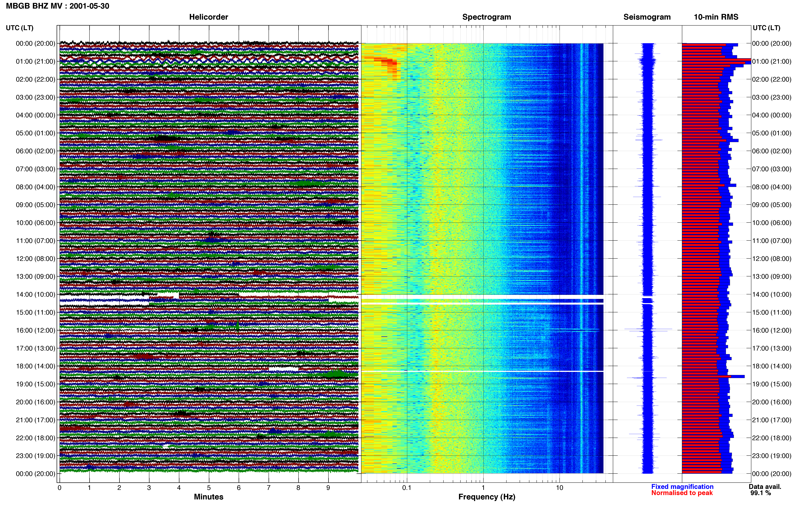Click the left time label 13:00 (09:00)
The width and height of the screenshot is (812, 508).
click(36, 277)
